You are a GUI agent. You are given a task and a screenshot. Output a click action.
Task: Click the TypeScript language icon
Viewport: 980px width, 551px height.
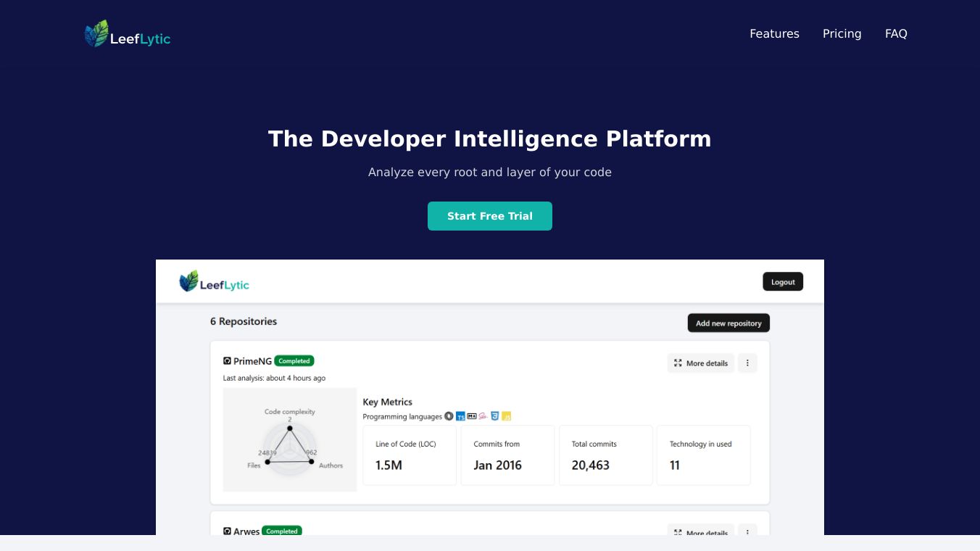pyautogui.click(x=460, y=417)
